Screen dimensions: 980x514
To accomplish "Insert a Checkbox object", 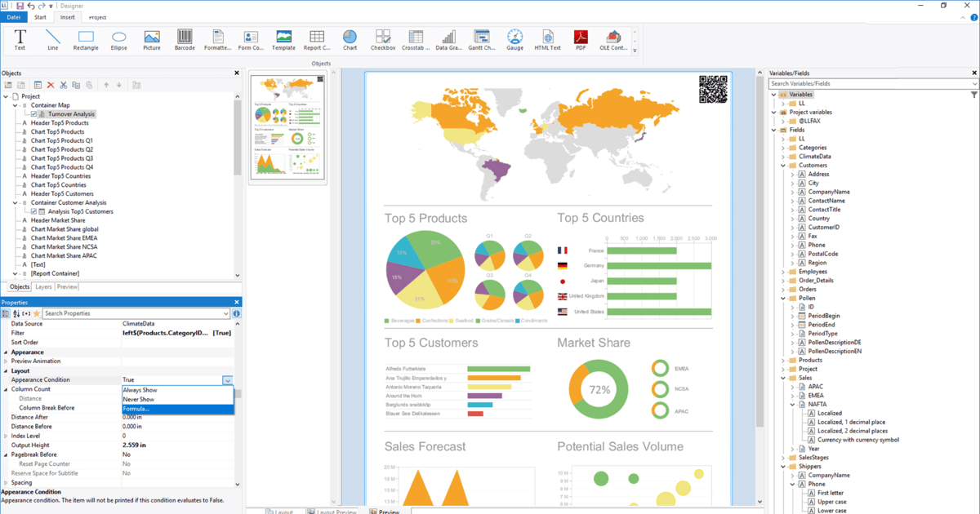I will 383,39.
